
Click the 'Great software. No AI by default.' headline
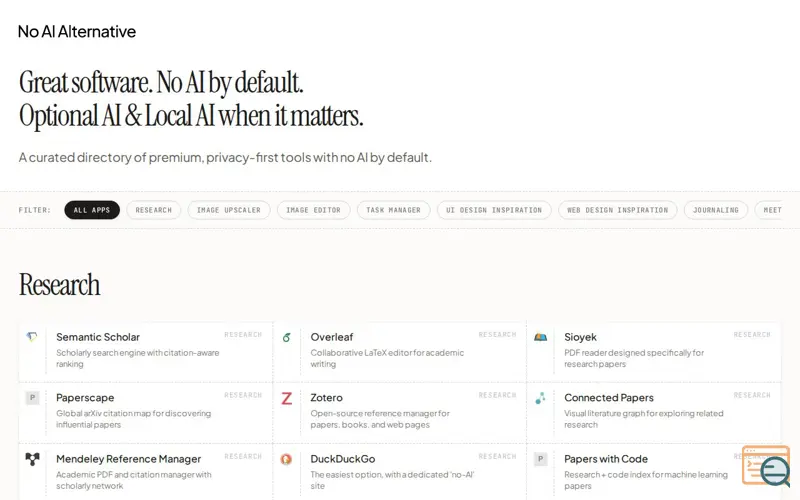161,83
